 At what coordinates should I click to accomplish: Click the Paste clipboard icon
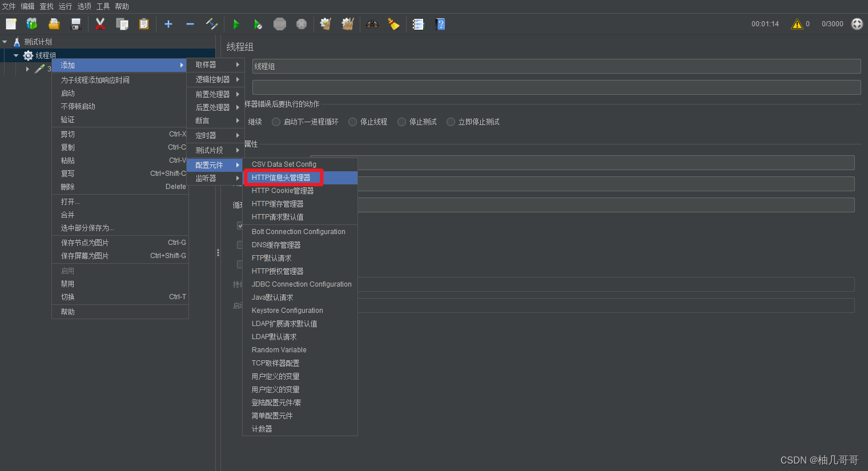[x=144, y=24]
